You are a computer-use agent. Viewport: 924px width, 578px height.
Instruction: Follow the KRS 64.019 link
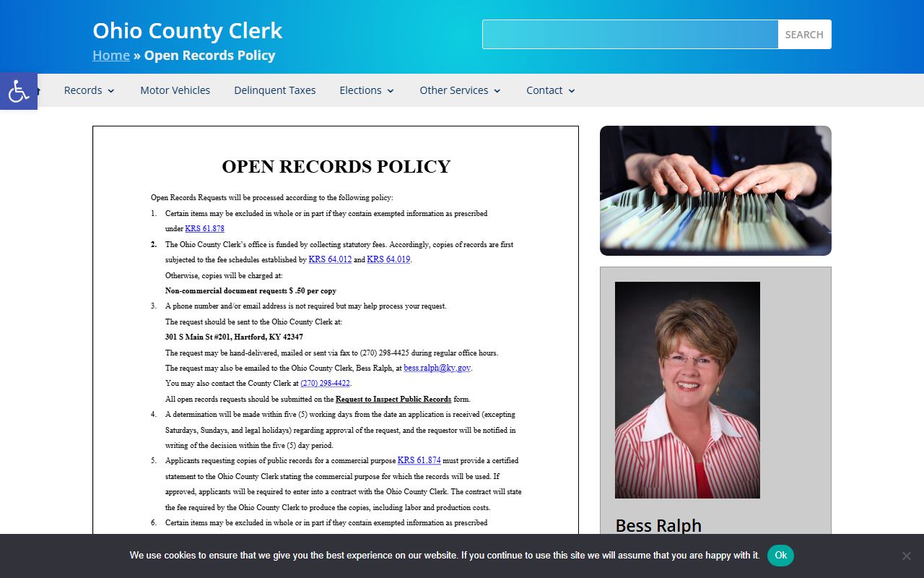(x=388, y=259)
